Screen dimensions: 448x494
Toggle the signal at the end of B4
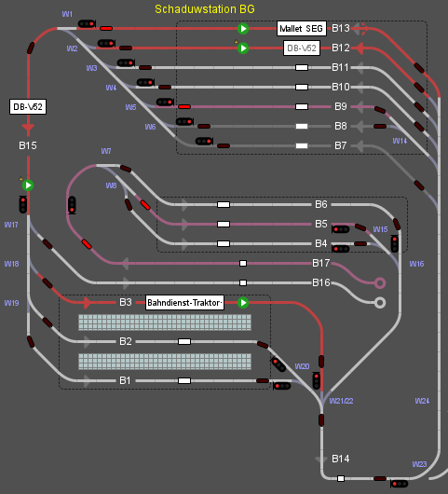tap(341, 249)
